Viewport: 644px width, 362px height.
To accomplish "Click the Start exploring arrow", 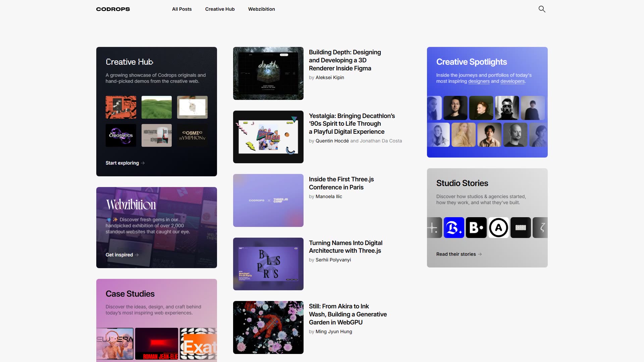I will point(143,163).
